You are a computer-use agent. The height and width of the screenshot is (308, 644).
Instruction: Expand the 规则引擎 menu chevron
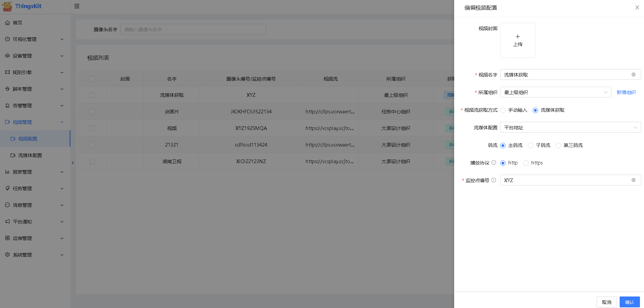pyautogui.click(x=62, y=72)
